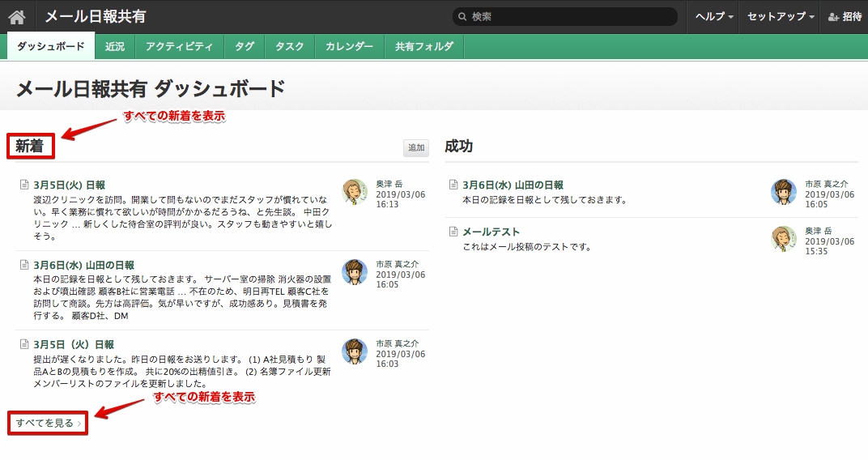Open document icon for 3月5日(火) 日報
The height and width of the screenshot is (460, 868).
click(x=24, y=185)
